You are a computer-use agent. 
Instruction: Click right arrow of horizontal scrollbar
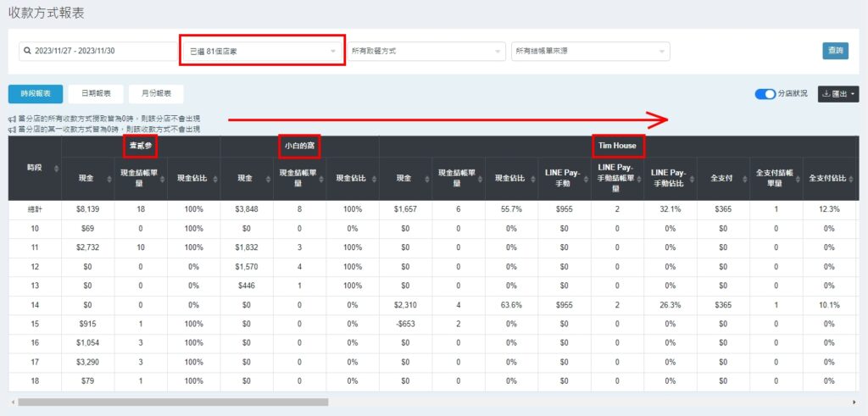click(854, 402)
